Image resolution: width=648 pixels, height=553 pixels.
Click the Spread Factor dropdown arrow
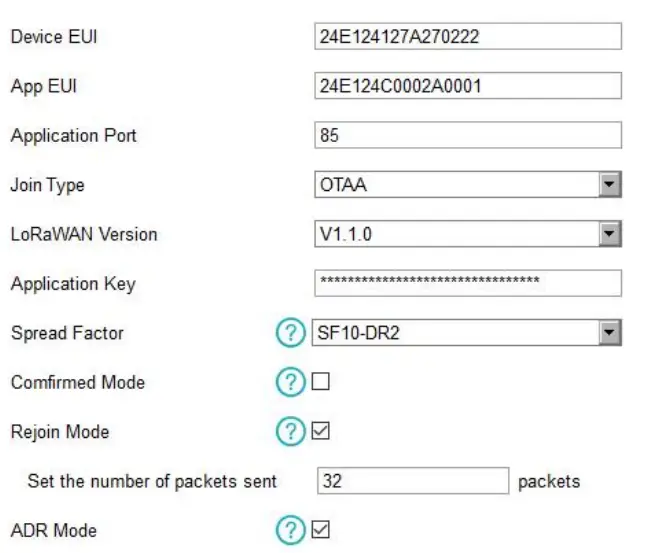[610, 333]
